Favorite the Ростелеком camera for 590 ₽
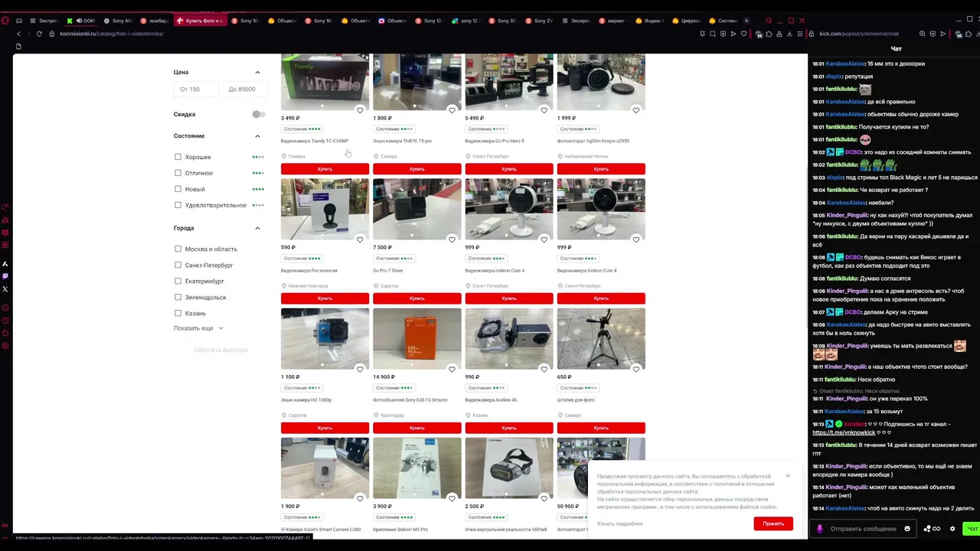Screen dimensions: 980x551 point(360,240)
